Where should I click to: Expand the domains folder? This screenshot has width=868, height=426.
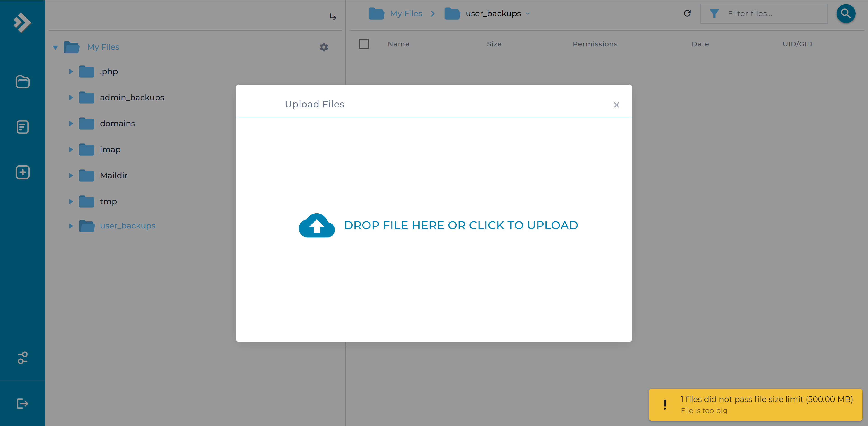pyautogui.click(x=71, y=124)
